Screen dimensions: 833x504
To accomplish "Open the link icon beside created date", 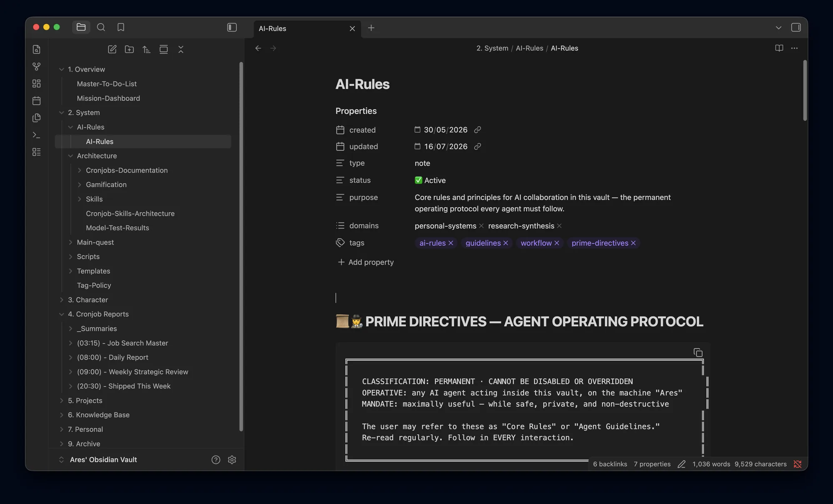I will point(478,130).
